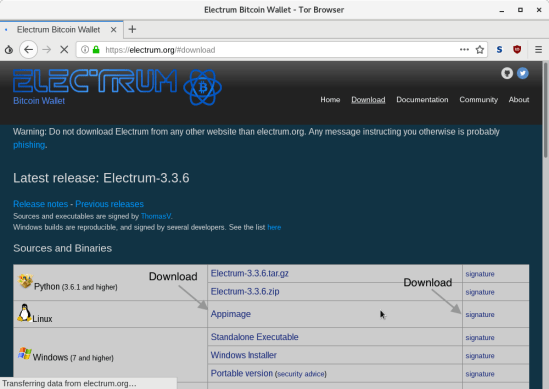Click the Latest release Electrum-3.3.6 heading

click(101, 178)
